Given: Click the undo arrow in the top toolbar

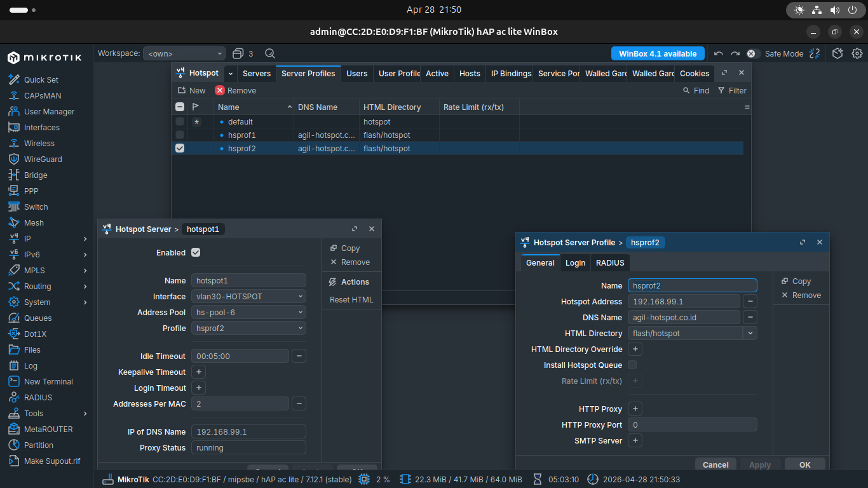Looking at the screenshot, I should pyautogui.click(x=719, y=54).
